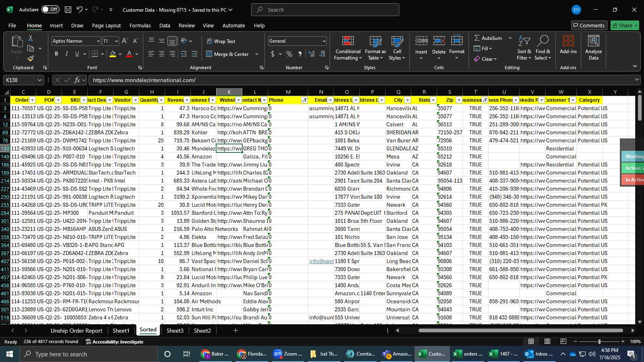Screen dimensions: 644x362
Task: Open Vendor column filter dropdown
Action: point(135,100)
